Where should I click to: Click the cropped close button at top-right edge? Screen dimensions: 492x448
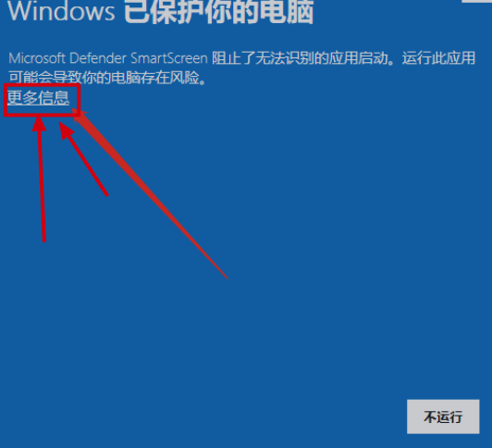477,1
